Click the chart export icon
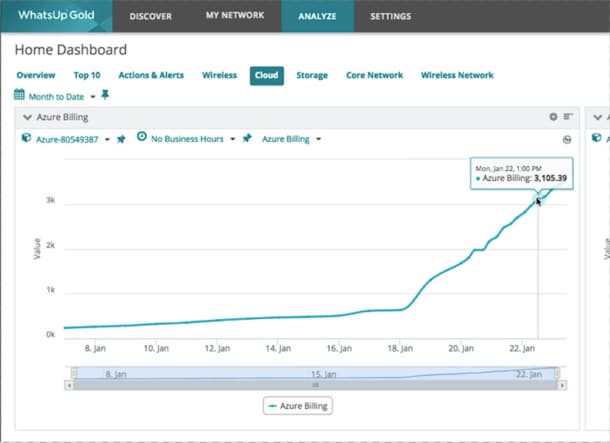This screenshot has height=443, width=610. (x=567, y=140)
